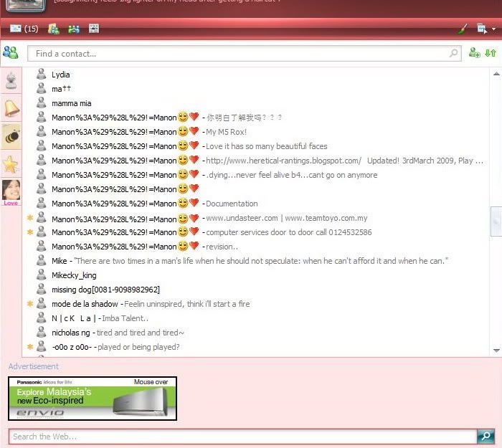Click the Find a contact field
Image resolution: width=502 pixels, height=448 pixels.
[x=245, y=54]
